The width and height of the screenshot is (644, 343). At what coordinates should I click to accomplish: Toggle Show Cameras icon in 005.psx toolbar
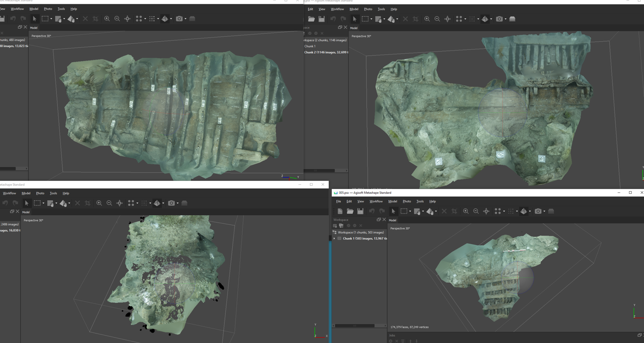(538, 211)
